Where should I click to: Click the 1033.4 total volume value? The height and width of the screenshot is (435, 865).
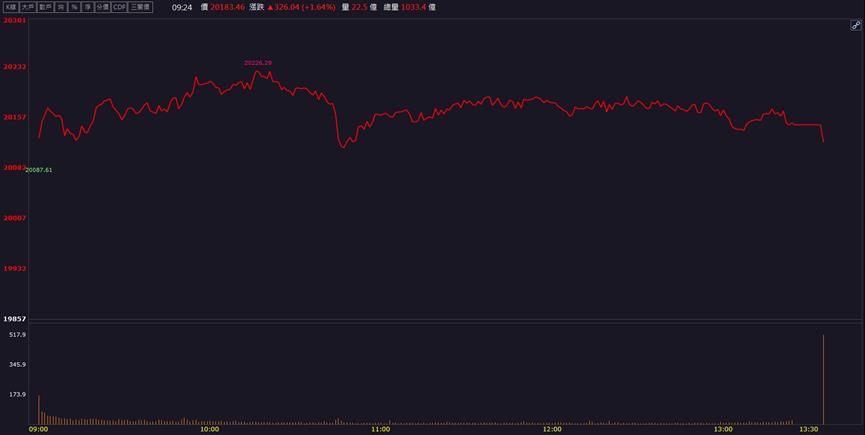(x=413, y=8)
